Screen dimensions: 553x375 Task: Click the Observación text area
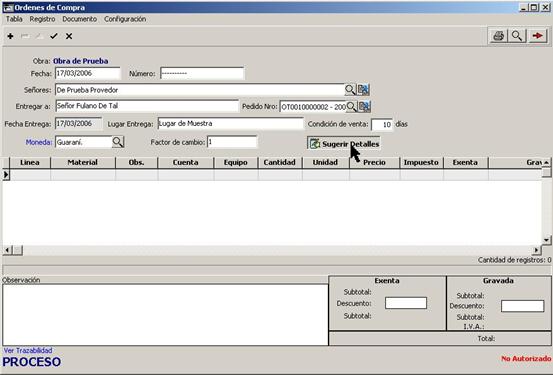pos(165,315)
